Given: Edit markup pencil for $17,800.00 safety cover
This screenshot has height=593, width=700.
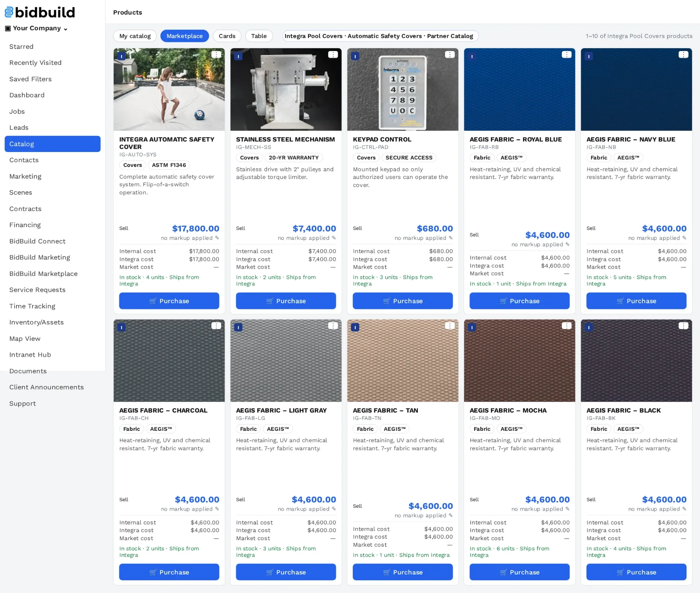Looking at the screenshot, I should [x=217, y=238].
